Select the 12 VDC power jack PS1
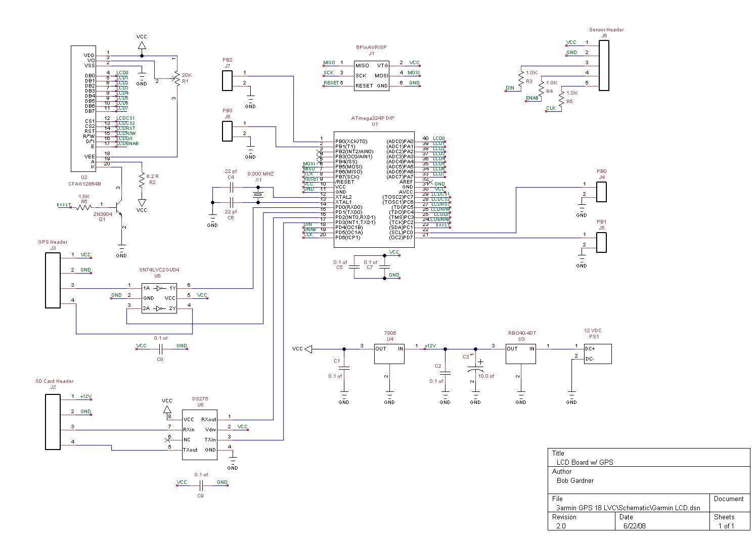The image size is (756, 536). click(597, 353)
